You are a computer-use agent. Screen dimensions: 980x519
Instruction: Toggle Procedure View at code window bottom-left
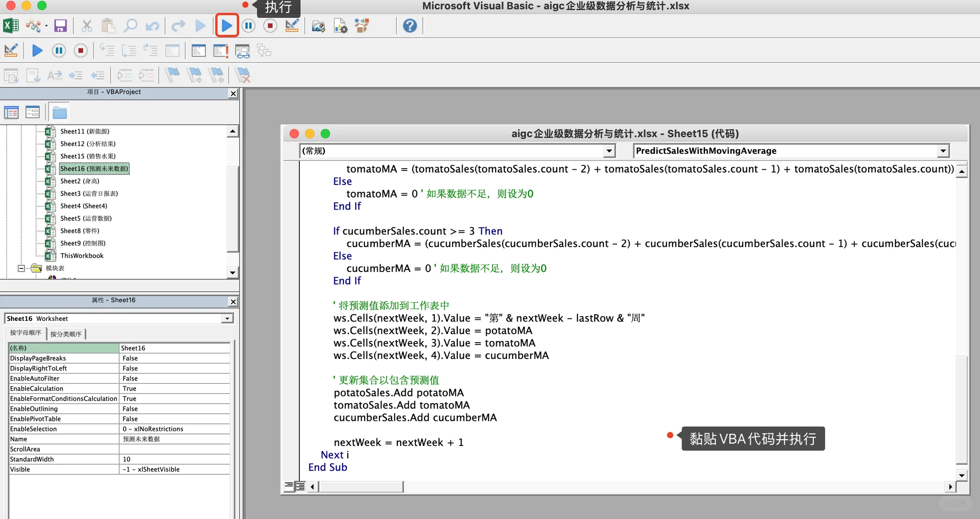(x=289, y=486)
